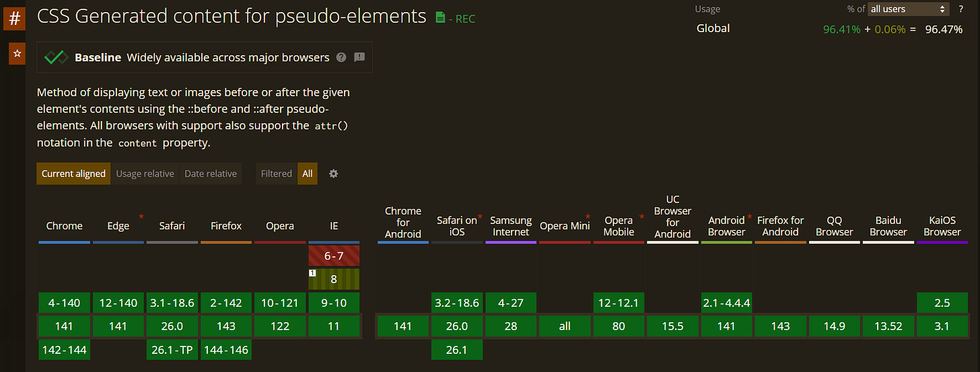Open the all users usage dropdown
980x372 pixels.
click(x=908, y=9)
